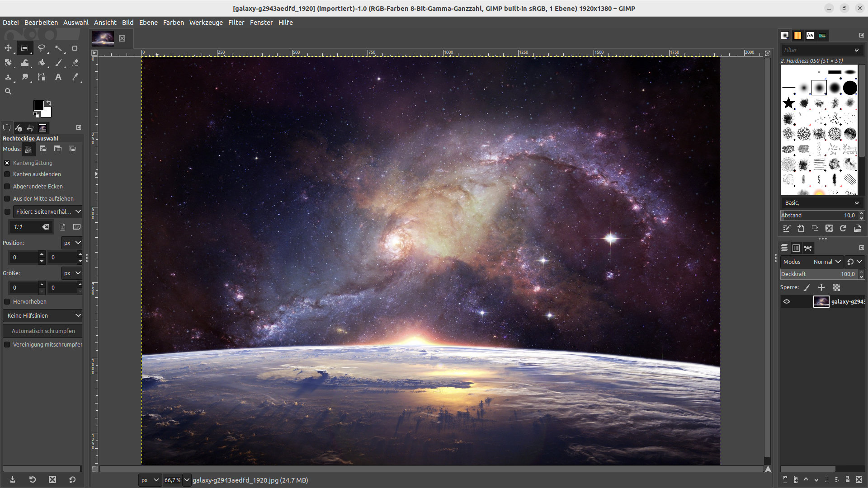Screen dimensions: 868x488
Task: Switch to Undo History tab
Action: pyautogui.click(x=30, y=128)
